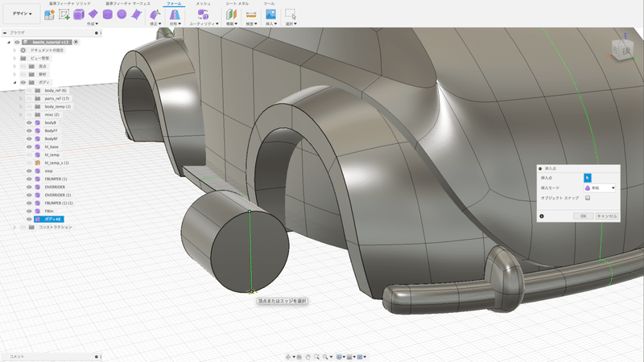644x362 pixels.
Task: Switch to the メッシュ tab
Action: 204,3
